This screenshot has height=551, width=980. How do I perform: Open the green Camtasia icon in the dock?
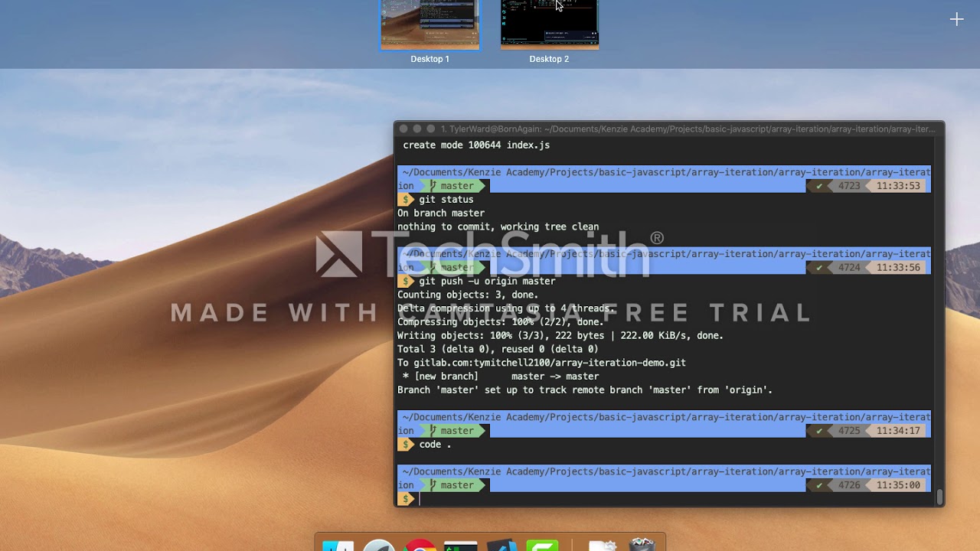coord(542,546)
